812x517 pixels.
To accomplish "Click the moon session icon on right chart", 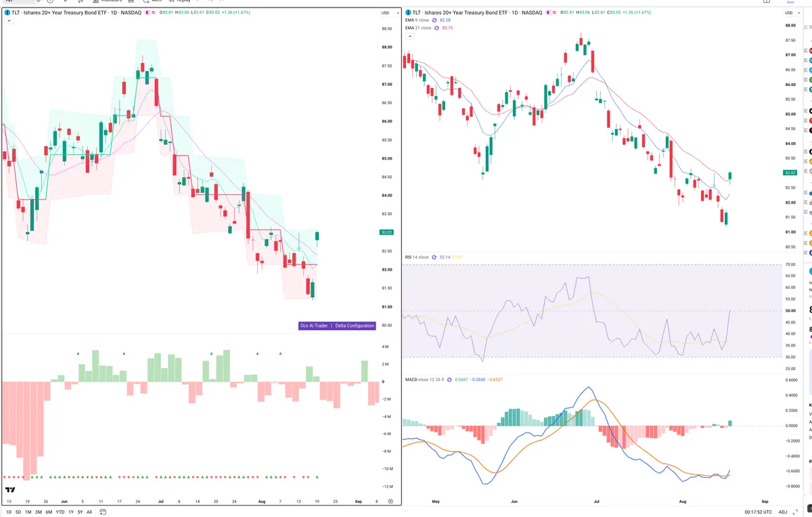I will pos(547,13).
